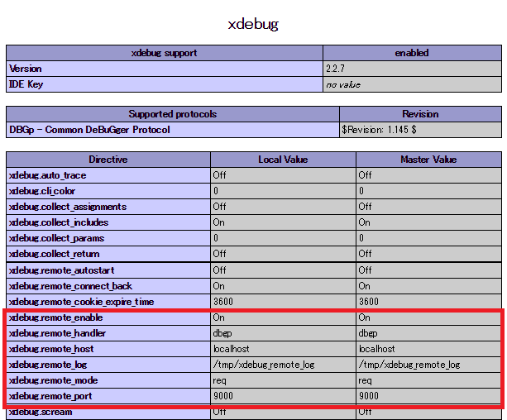Click Master Value of xdebug.collect_assignments

coord(428,207)
